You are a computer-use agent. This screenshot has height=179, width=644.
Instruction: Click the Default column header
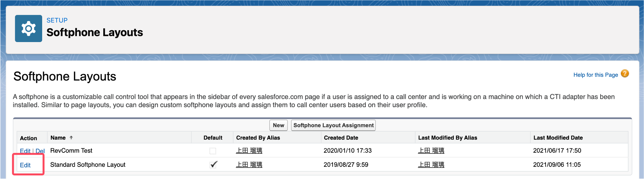click(x=213, y=138)
